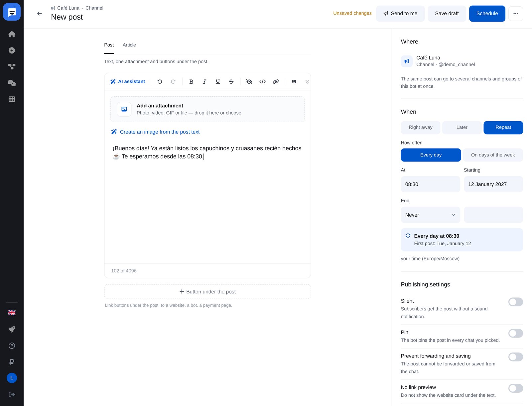Click the undo icon in editor toolbar
This screenshot has width=532, height=406.
(160, 82)
